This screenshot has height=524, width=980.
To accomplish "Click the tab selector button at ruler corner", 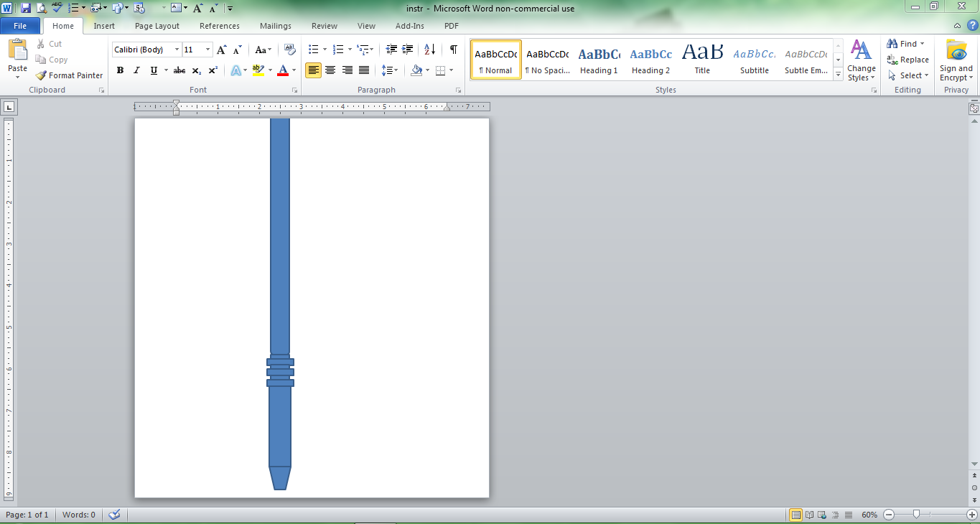I will tap(9, 108).
